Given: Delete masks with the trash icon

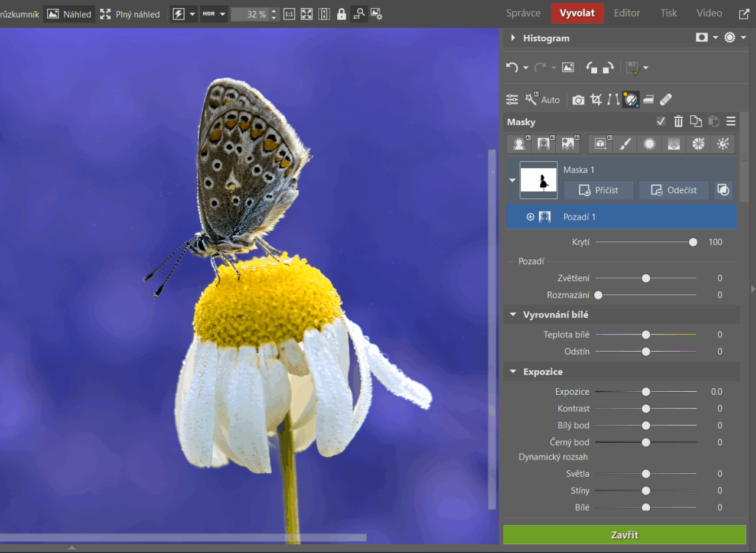Looking at the screenshot, I should point(679,122).
